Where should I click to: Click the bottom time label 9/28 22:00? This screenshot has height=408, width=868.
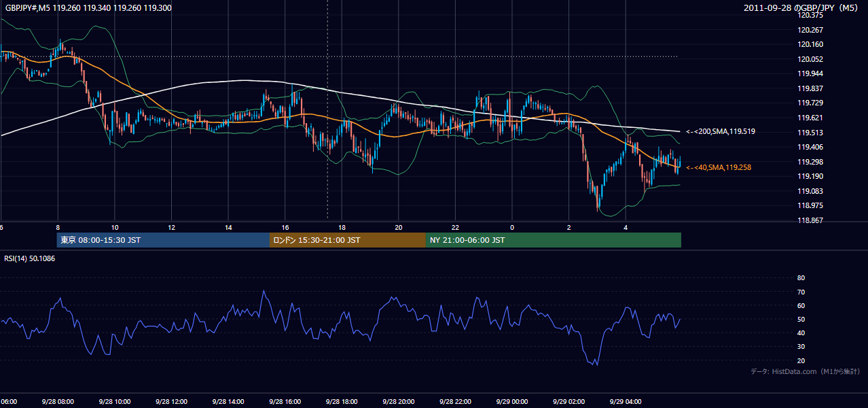(455, 401)
